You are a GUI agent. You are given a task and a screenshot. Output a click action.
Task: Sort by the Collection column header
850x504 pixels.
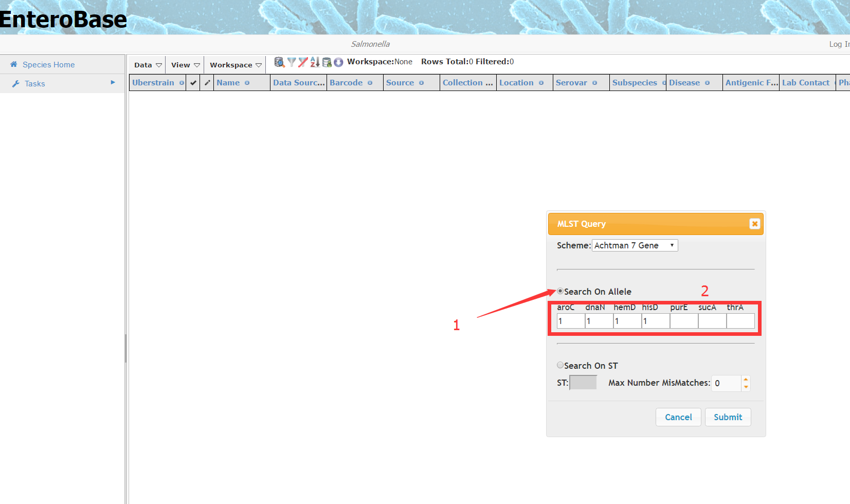pyautogui.click(x=467, y=83)
